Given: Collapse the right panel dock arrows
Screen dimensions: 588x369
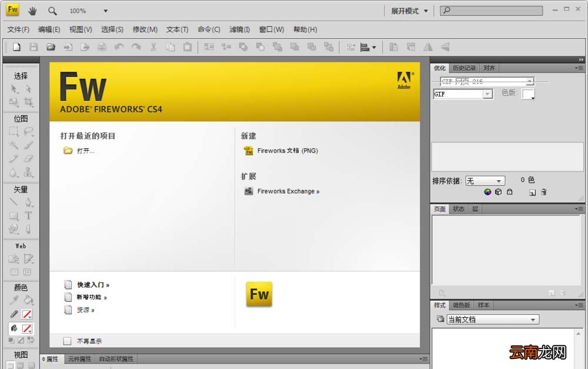Looking at the screenshot, I should 581,59.
